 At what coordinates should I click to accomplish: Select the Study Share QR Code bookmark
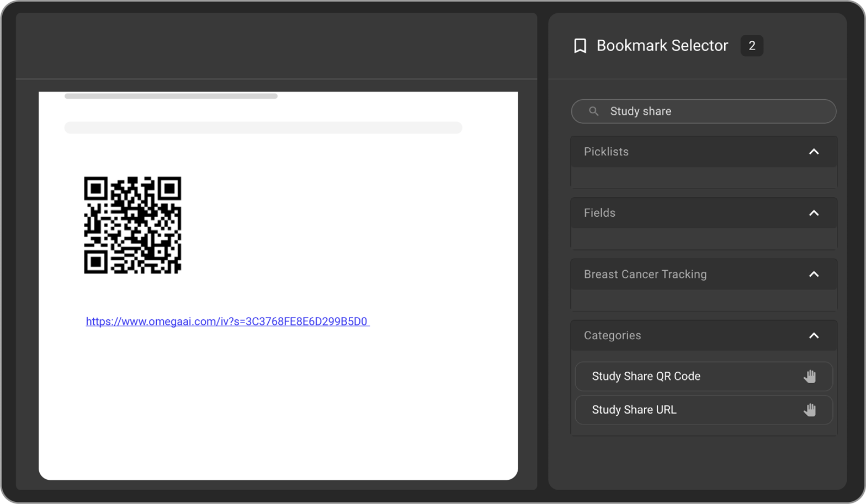646,377
